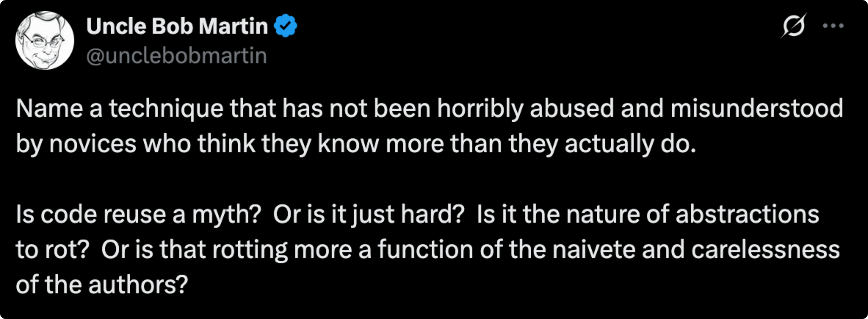Click the paragraph starting 'Is code reuse'
Screen dimensions: 868x319
(x=428, y=249)
